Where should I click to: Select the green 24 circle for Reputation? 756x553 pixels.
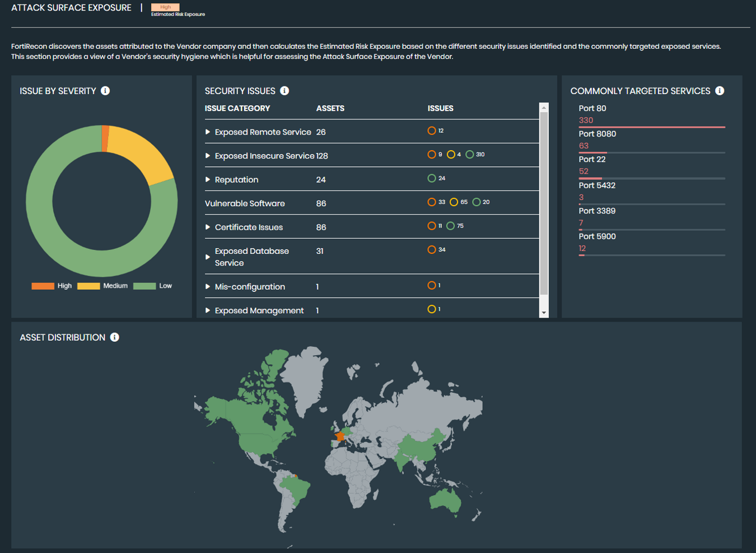pyautogui.click(x=432, y=178)
